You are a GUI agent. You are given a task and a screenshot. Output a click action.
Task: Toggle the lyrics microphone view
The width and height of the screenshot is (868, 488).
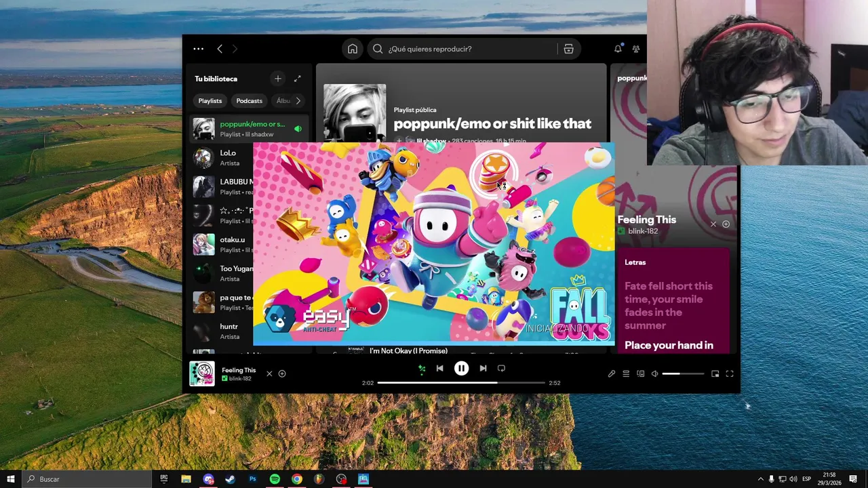612,373
